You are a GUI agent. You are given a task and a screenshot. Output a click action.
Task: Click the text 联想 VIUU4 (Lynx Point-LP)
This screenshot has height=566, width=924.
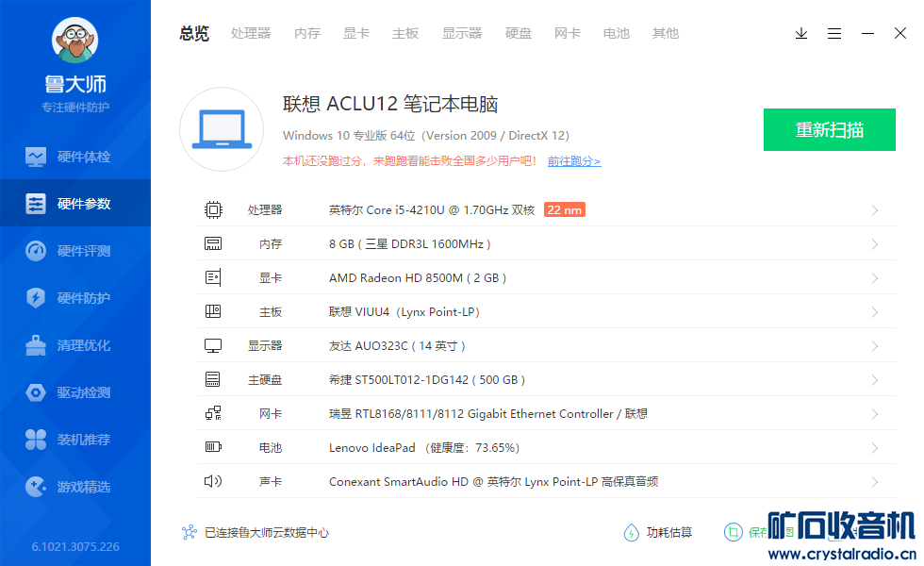click(x=404, y=312)
